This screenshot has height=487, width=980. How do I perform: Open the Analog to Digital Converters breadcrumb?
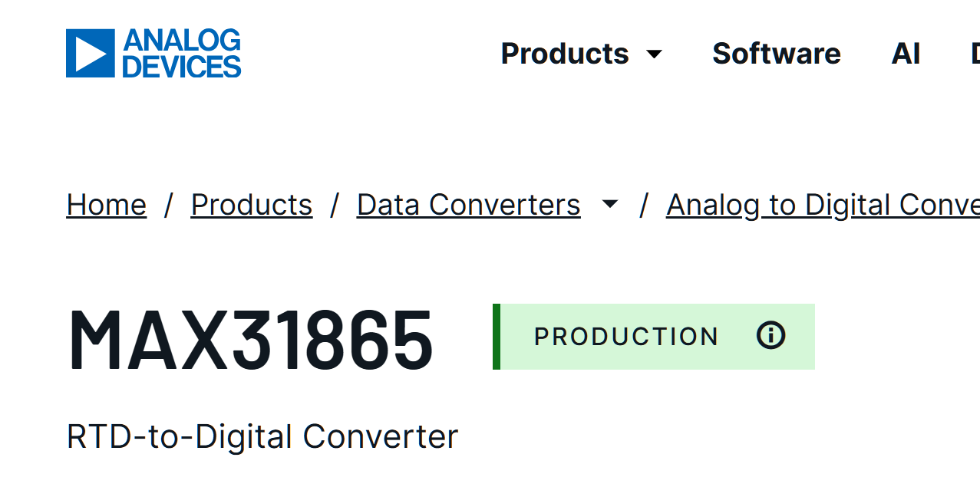[x=822, y=205]
